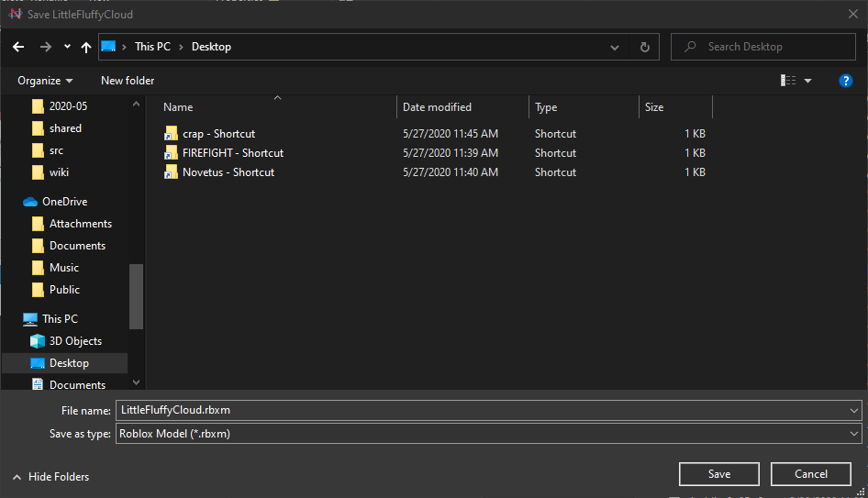868x498 pixels.
Task: Sort files by Date modified column
Action: 438,107
